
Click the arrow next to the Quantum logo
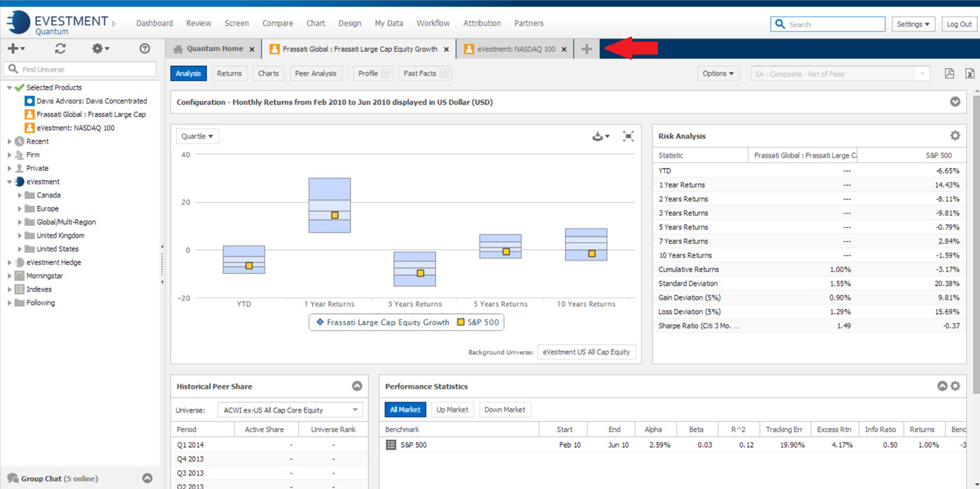pos(114,24)
